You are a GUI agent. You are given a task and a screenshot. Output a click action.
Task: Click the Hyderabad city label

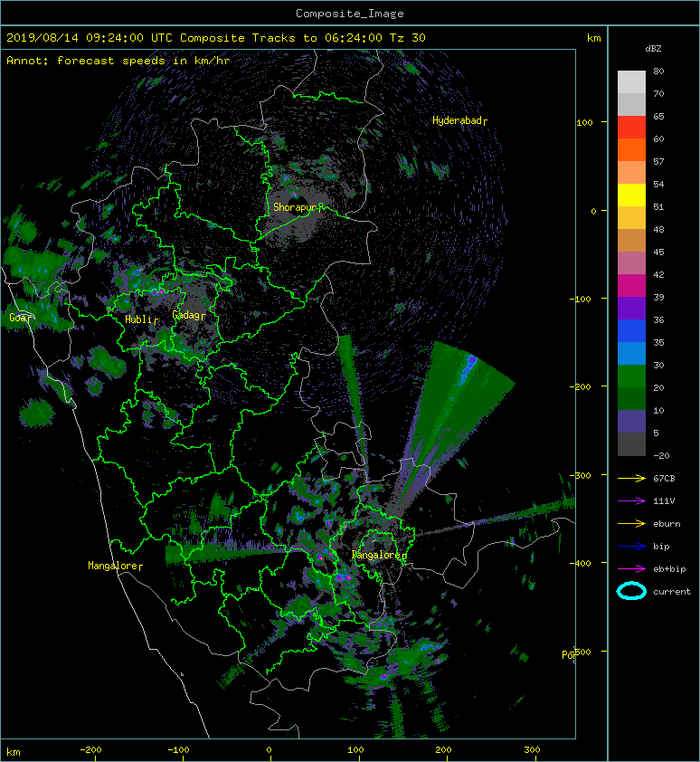click(x=457, y=120)
